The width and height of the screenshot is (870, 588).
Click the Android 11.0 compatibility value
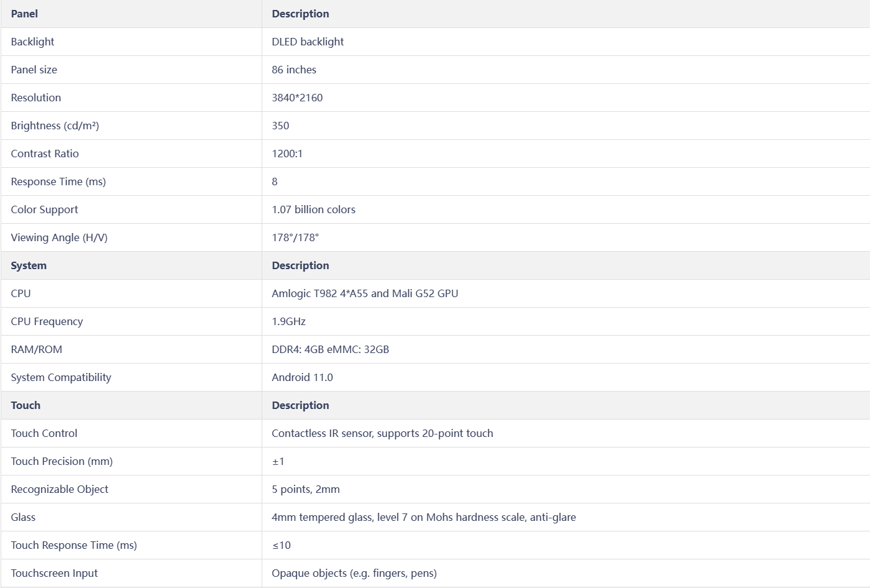click(x=302, y=377)
